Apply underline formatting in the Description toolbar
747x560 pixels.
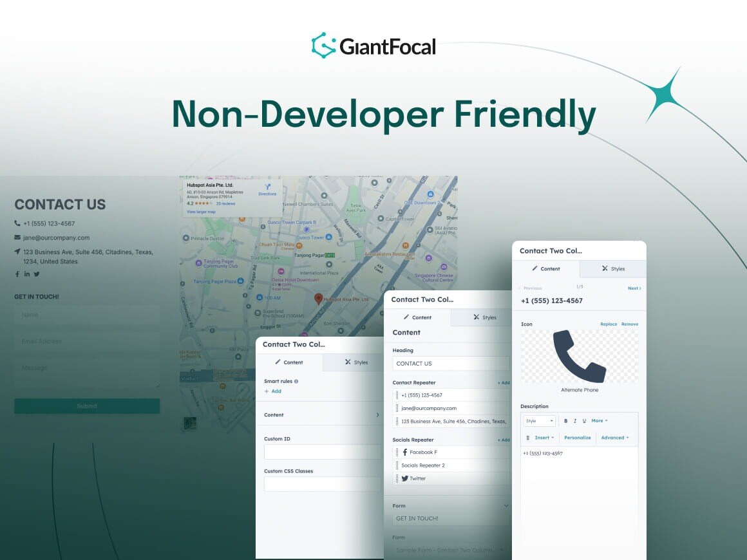[x=584, y=420]
